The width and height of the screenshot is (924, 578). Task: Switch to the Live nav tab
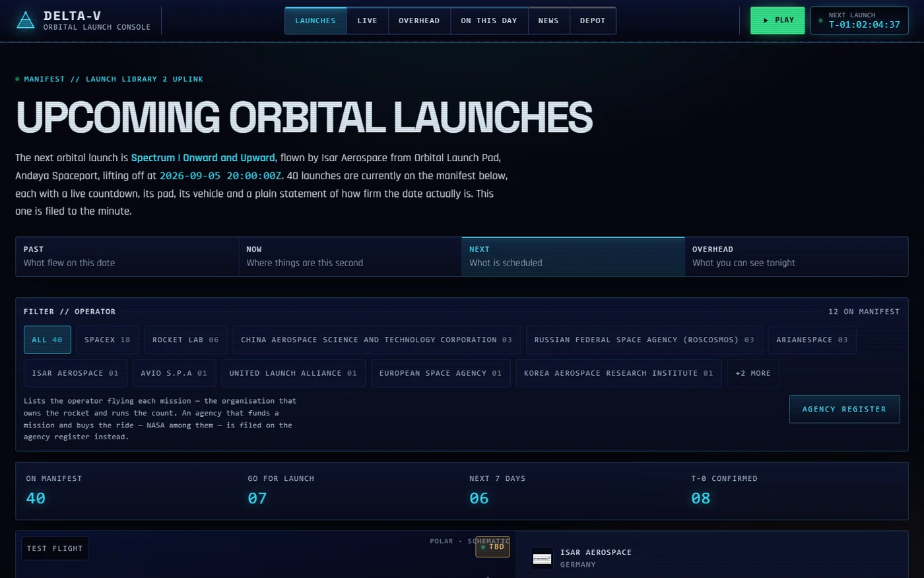click(x=368, y=20)
